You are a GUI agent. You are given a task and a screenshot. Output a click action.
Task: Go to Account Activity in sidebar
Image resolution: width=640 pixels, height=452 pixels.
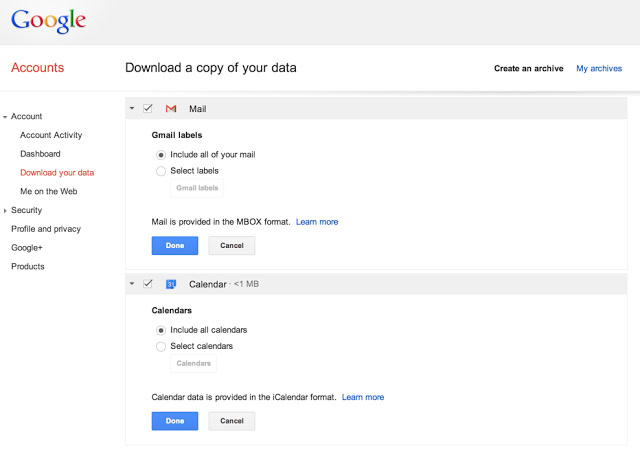click(x=51, y=135)
